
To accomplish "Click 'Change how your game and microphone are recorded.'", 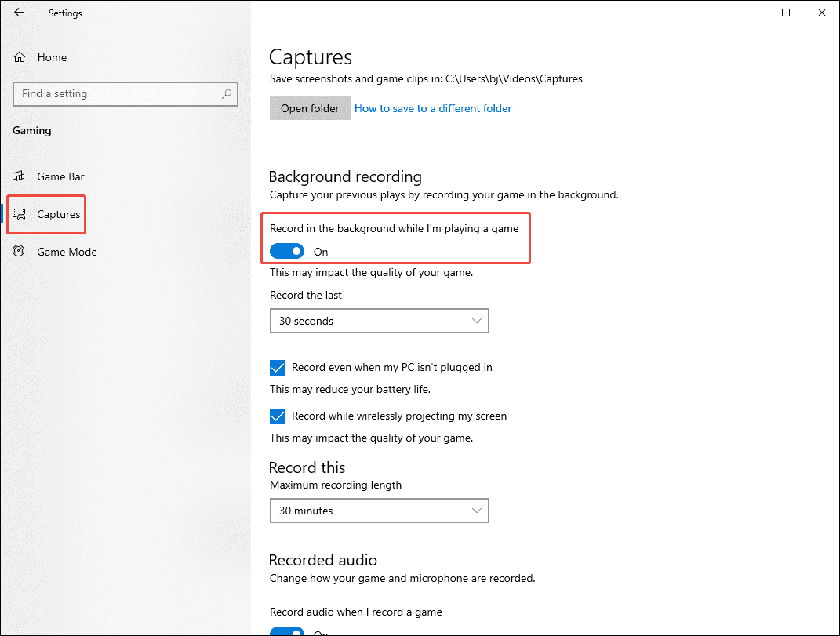I will point(402,579).
